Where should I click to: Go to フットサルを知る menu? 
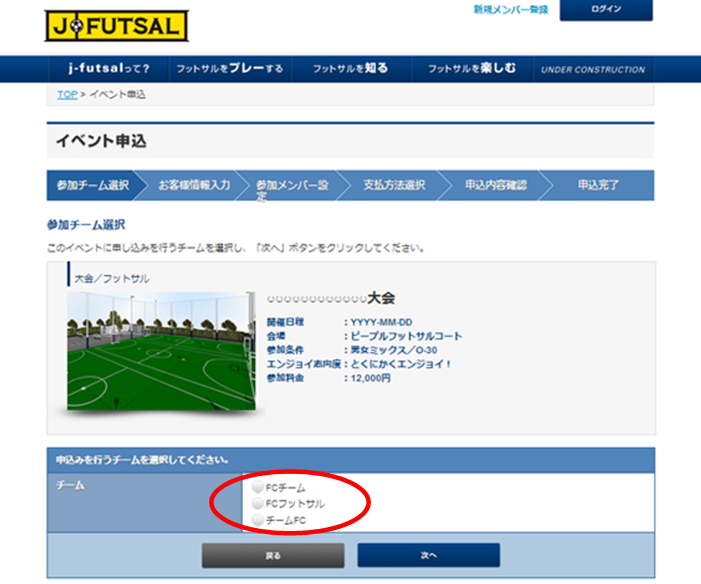[350, 69]
